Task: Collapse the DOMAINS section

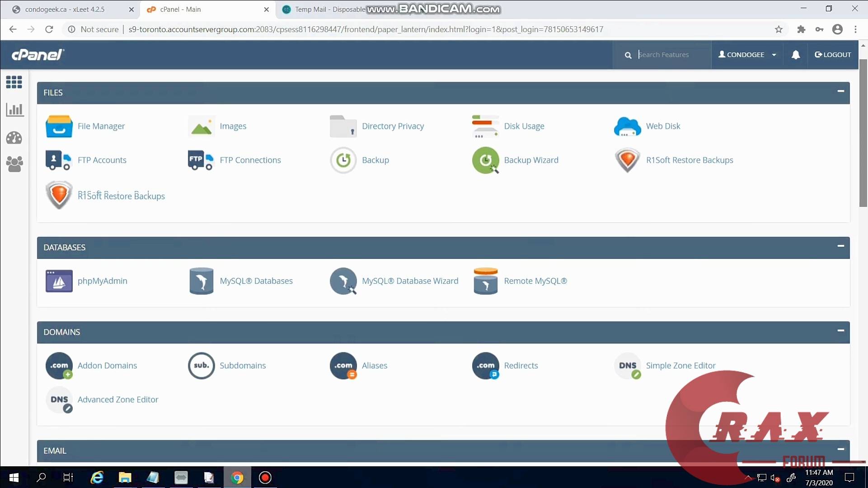Action: pyautogui.click(x=840, y=331)
